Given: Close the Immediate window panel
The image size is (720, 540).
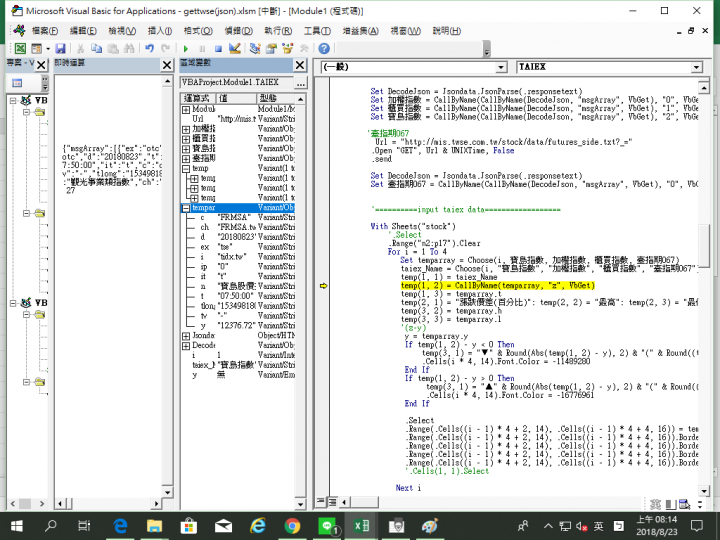Looking at the screenshot, I should coord(167,65).
